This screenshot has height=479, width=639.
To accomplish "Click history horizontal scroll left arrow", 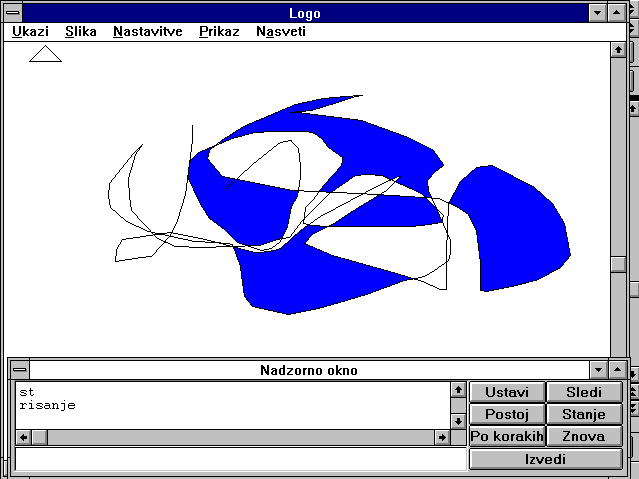I will coord(24,437).
